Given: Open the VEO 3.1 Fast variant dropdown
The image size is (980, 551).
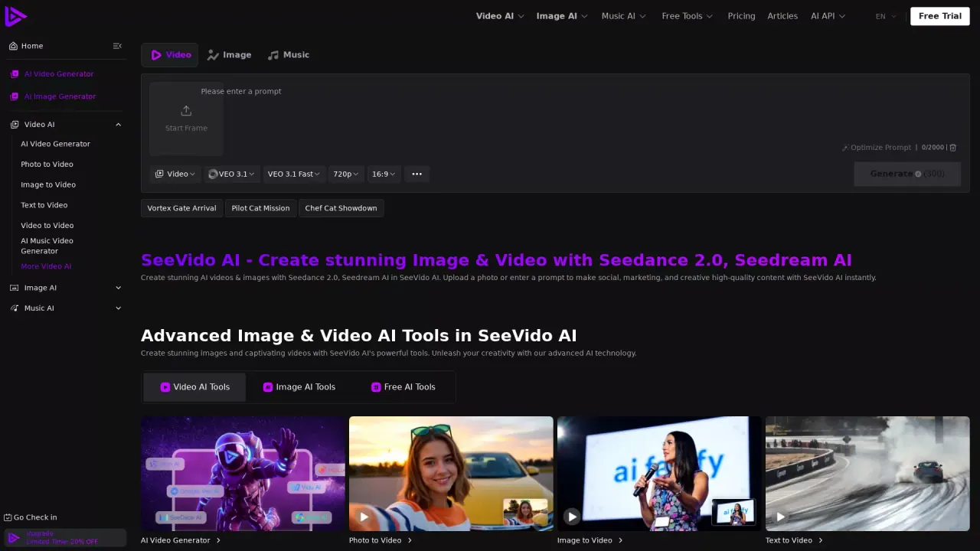Looking at the screenshot, I should 294,174.
